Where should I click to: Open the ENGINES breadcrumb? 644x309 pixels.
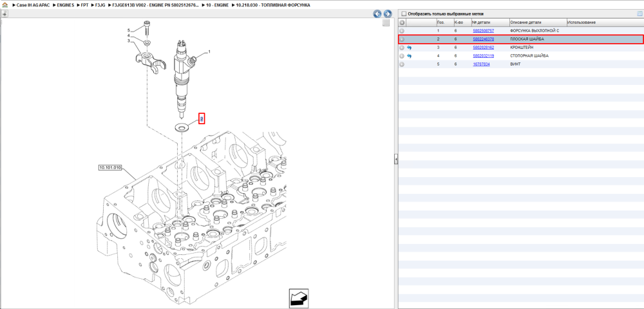point(66,5)
